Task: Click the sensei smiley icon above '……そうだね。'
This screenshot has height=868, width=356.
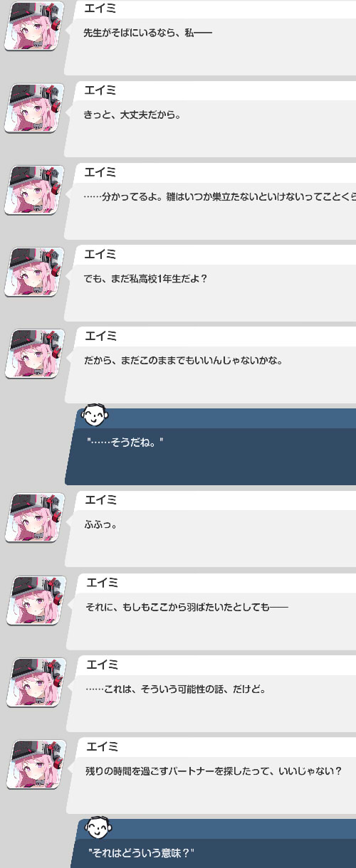Action: click(x=95, y=414)
